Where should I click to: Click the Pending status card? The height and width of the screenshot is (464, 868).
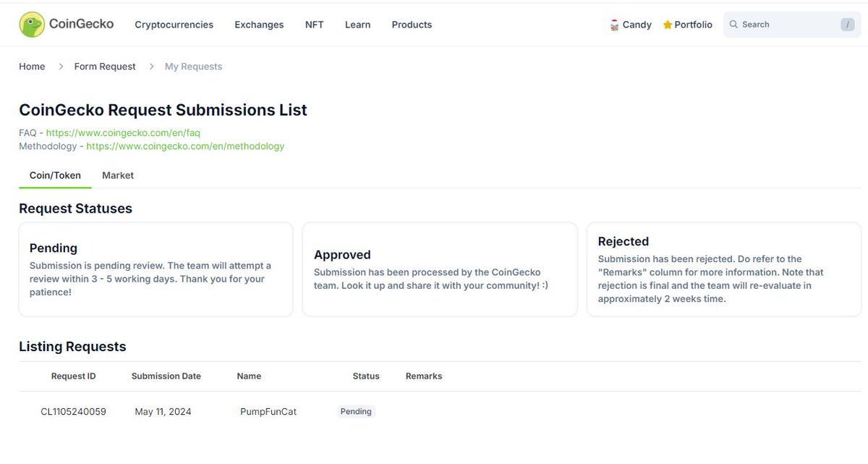156,269
